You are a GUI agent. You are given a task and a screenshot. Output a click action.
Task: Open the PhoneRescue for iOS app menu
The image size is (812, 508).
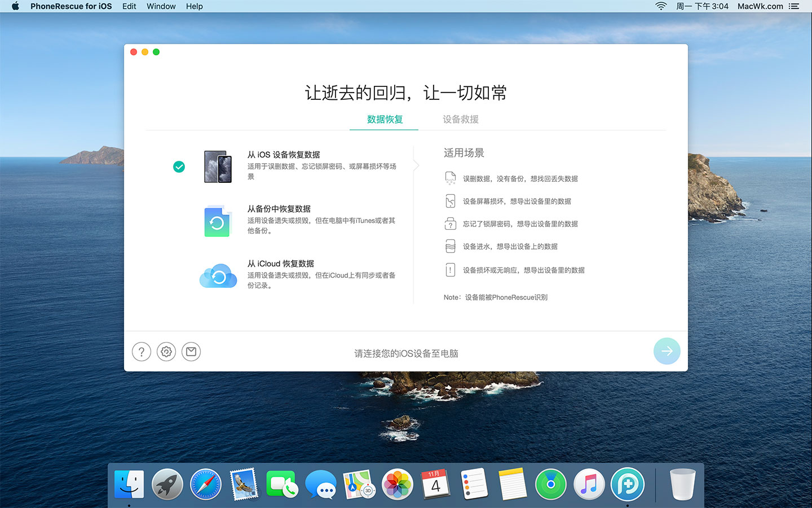[71, 6]
